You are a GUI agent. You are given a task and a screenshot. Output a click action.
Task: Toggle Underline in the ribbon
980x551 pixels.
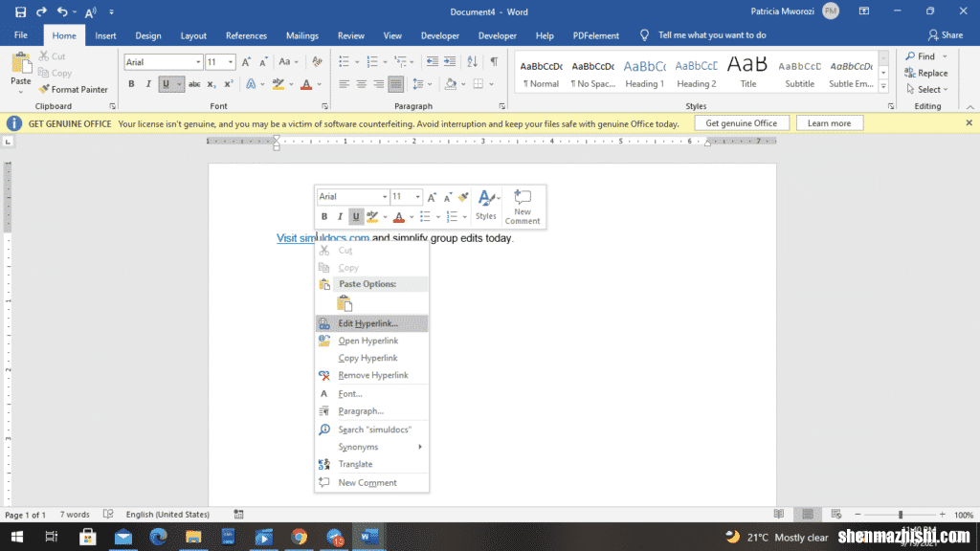[166, 84]
